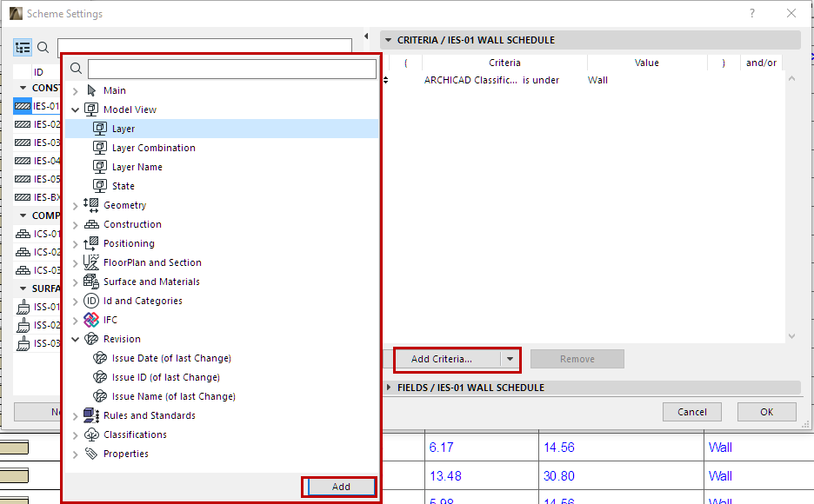Click the Layer Combination icon
Screen dimensions: 814x504
tap(100, 148)
